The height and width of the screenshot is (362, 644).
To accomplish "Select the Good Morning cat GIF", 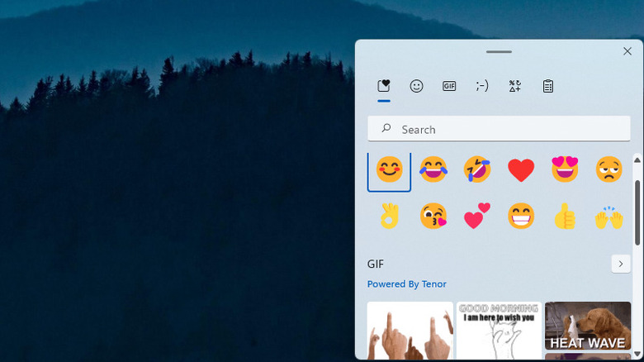I will [x=499, y=331].
